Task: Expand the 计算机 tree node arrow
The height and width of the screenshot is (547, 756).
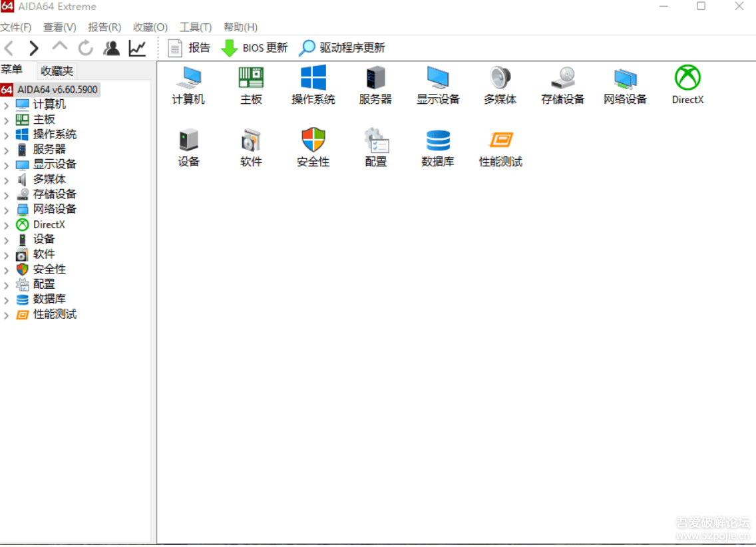Action: tap(6, 105)
